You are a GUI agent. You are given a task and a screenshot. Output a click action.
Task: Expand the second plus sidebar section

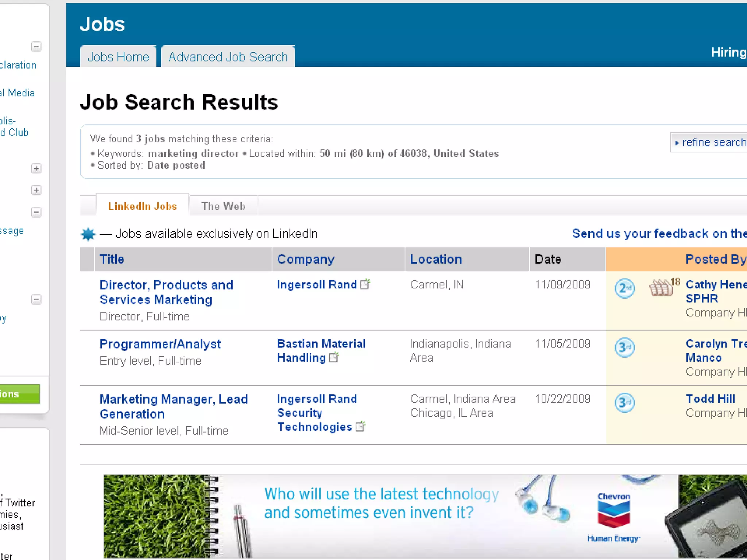[x=36, y=190]
